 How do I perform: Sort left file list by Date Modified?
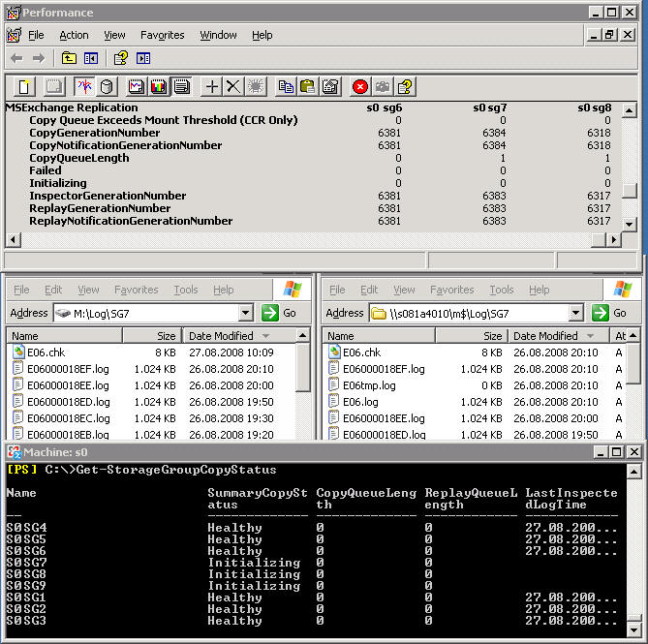239,336
